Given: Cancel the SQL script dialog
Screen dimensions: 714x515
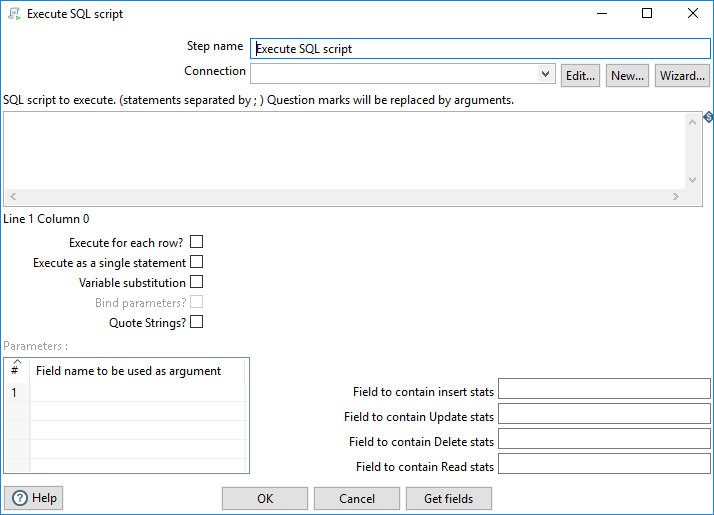Looking at the screenshot, I should [x=357, y=498].
